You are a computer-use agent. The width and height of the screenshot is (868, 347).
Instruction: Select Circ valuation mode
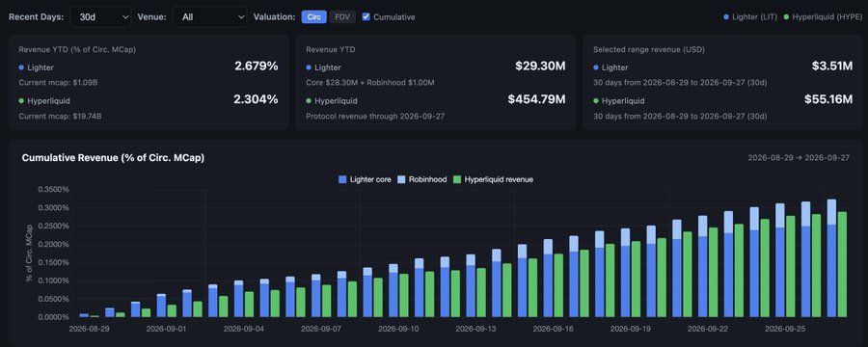(313, 17)
